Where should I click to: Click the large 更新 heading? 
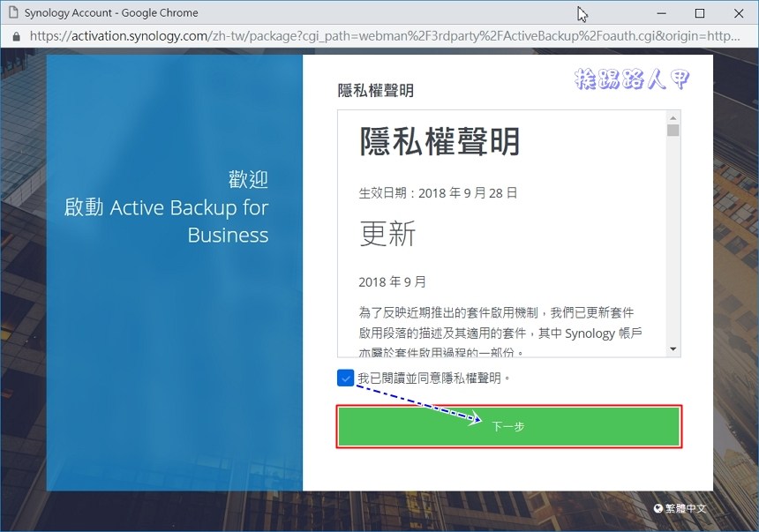pyautogui.click(x=387, y=233)
